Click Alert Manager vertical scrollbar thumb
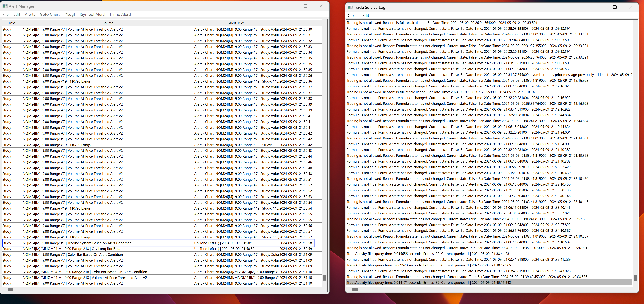644x304 pixels. click(x=325, y=278)
